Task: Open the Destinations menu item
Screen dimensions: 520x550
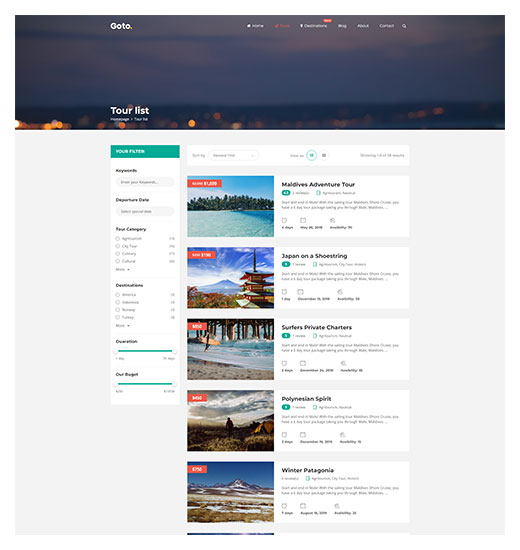Action: (313, 26)
